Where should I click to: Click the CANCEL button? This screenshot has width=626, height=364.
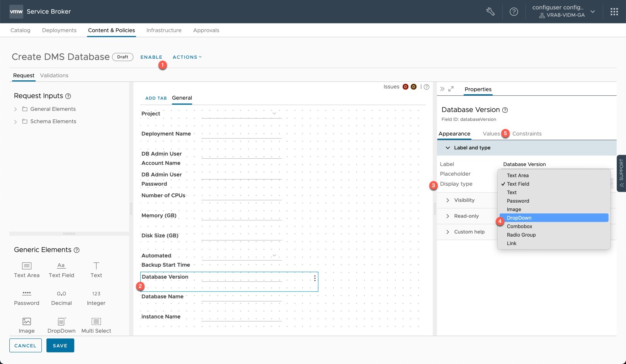(x=26, y=345)
